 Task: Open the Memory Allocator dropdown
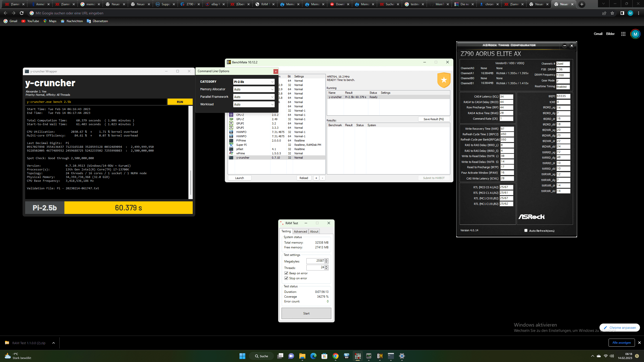pyautogui.click(x=254, y=89)
